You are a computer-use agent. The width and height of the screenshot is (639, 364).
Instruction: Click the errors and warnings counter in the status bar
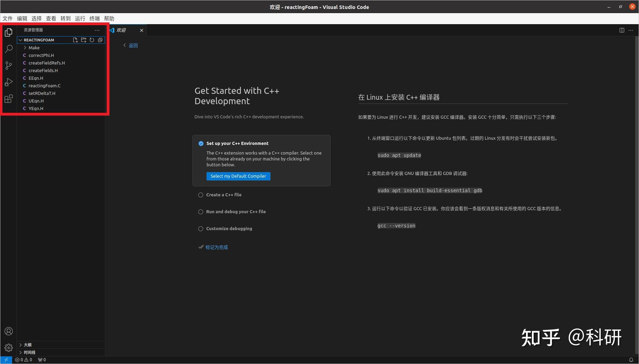point(23,360)
